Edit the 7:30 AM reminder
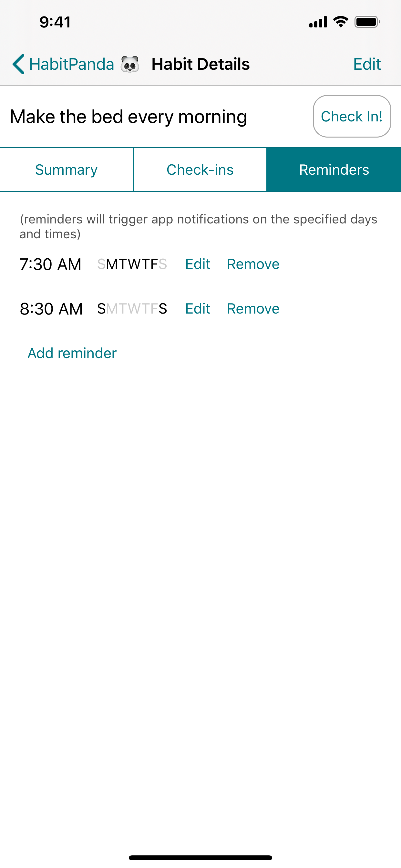 (198, 264)
